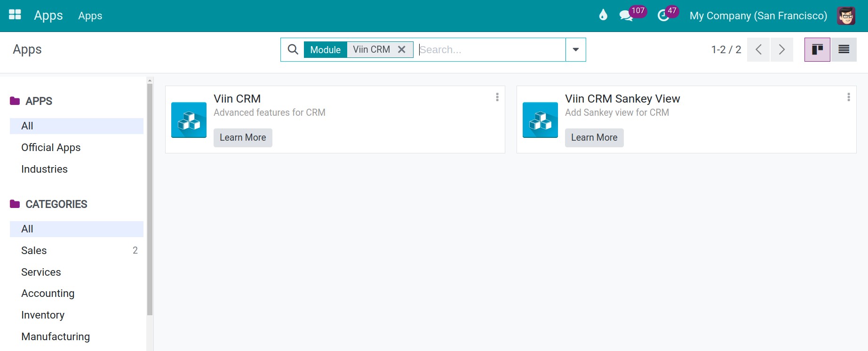Image resolution: width=868 pixels, height=351 pixels.
Task: Click the Viin CRM Sankey View module icon
Action: (540, 120)
